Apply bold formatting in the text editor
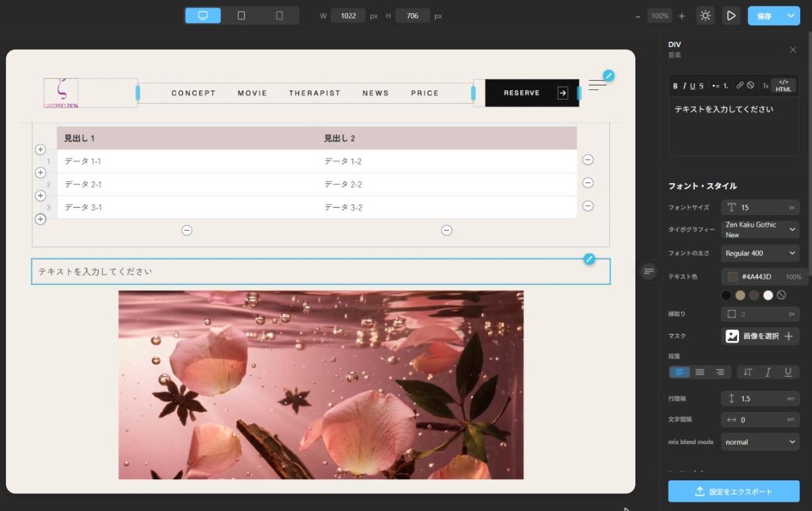 point(675,85)
